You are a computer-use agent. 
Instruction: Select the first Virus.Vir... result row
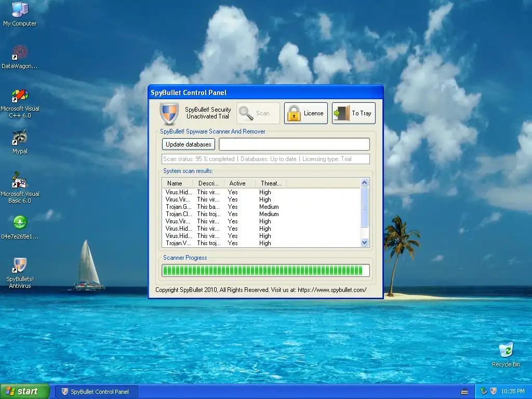click(261, 199)
